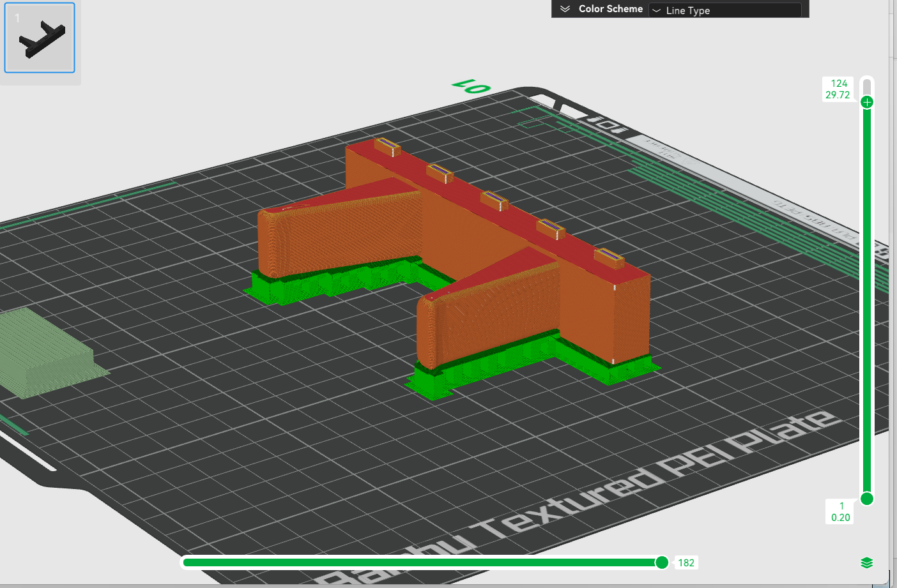Click the Color Scheme label
Image resolution: width=897 pixels, height=588 pixels.
coord(611,9)
